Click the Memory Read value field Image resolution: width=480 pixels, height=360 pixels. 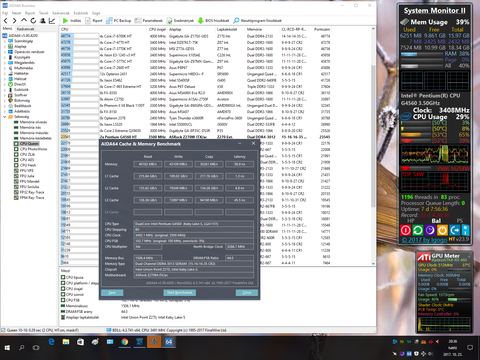click(148, 164)
